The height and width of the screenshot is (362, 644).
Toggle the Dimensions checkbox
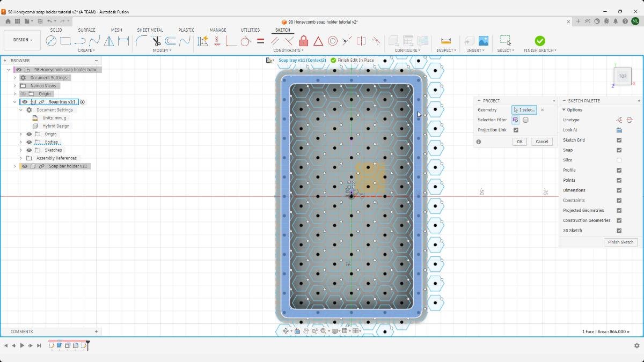pyautogui.click(x=619, y=190)
